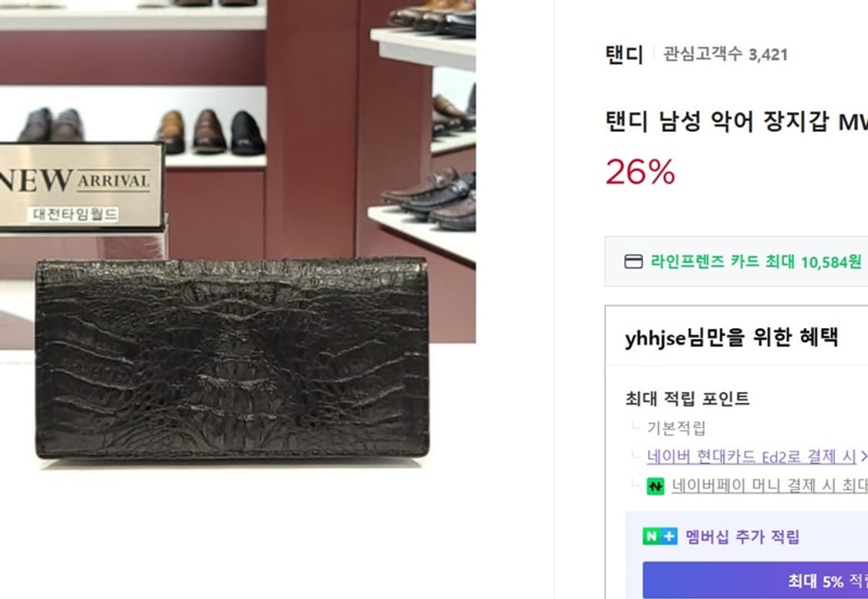868x599 pixels.
Task: Click the NEW ARRIVAL sign in photo
Action: 81,187
